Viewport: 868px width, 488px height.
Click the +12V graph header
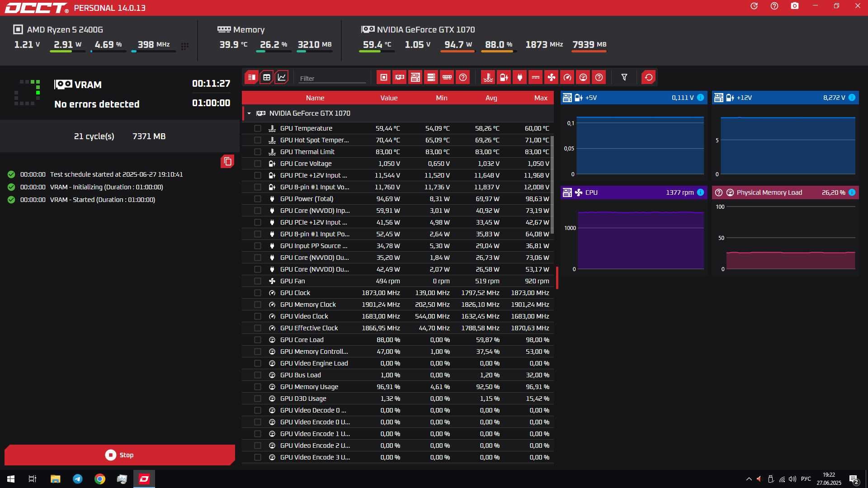pyautogui.click(x=785, y=98)
